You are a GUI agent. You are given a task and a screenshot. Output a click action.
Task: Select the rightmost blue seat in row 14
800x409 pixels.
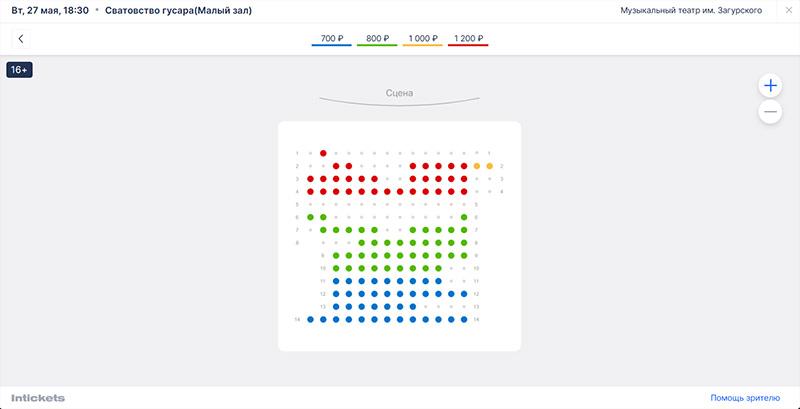(x=464, y=319)
